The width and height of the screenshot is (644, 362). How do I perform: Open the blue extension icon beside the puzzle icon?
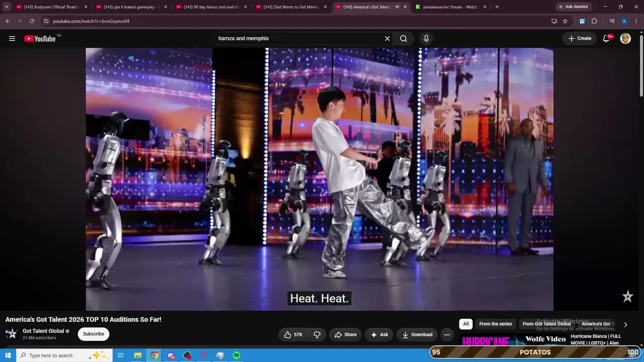pos(582,21)
